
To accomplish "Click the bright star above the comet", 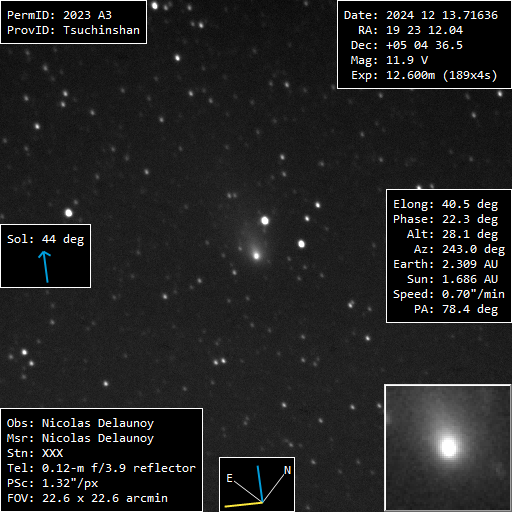I will 265,220.
